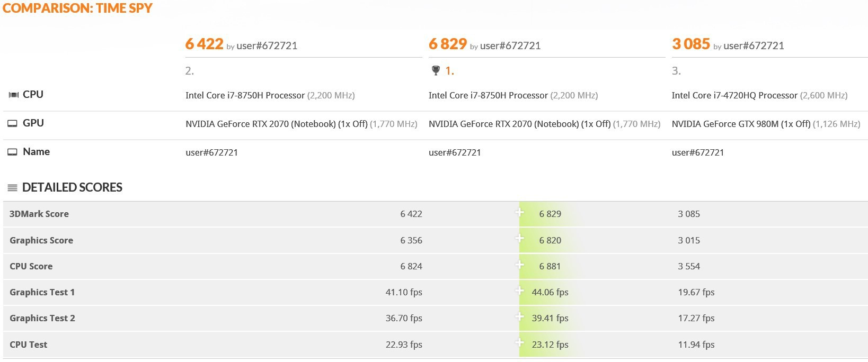The image size is (868, 362).
Task: Open the 6 422 score result
Action: (204, 44)
